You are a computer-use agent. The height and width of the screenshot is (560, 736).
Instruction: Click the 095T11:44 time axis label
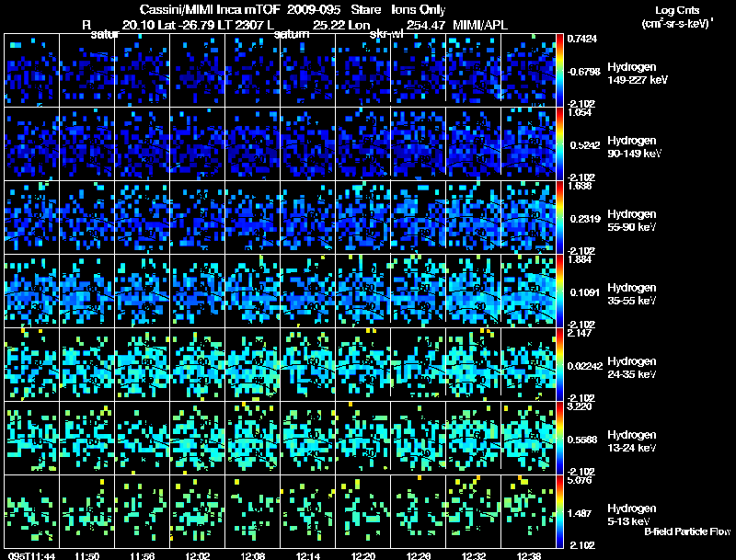pos(31,556)
